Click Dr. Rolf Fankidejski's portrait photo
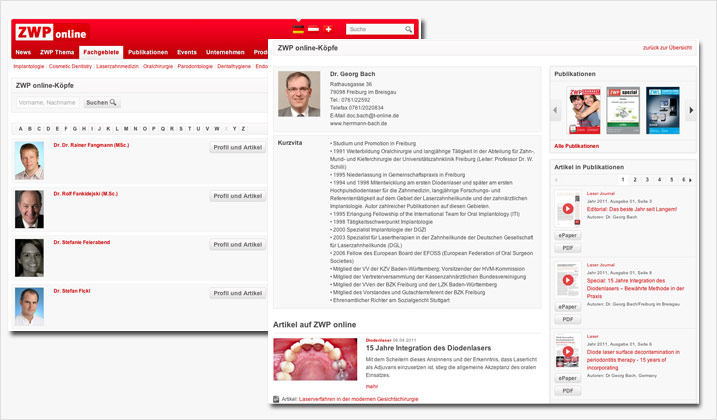The height and width of the screenshot is (420, 717). click(x=29, y=209)
